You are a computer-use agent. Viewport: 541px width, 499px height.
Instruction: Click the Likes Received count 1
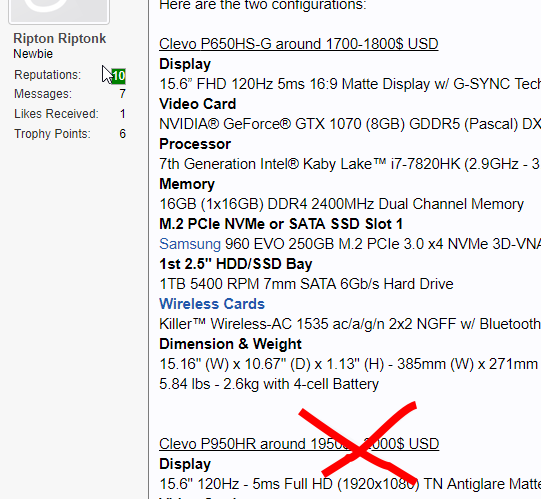click(123, 114)
